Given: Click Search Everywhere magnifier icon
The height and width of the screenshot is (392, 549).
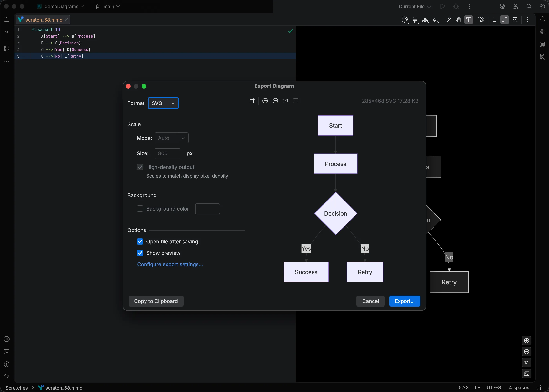Looking at the screenshot, I should (x=529, y=6).
